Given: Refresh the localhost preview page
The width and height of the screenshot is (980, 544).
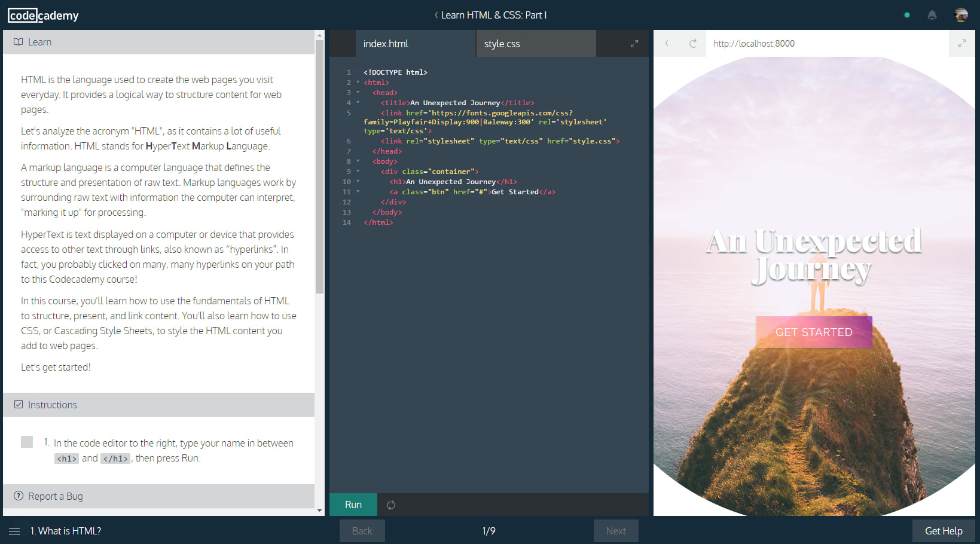Looking at the screenshot, I should click(693, 43).
